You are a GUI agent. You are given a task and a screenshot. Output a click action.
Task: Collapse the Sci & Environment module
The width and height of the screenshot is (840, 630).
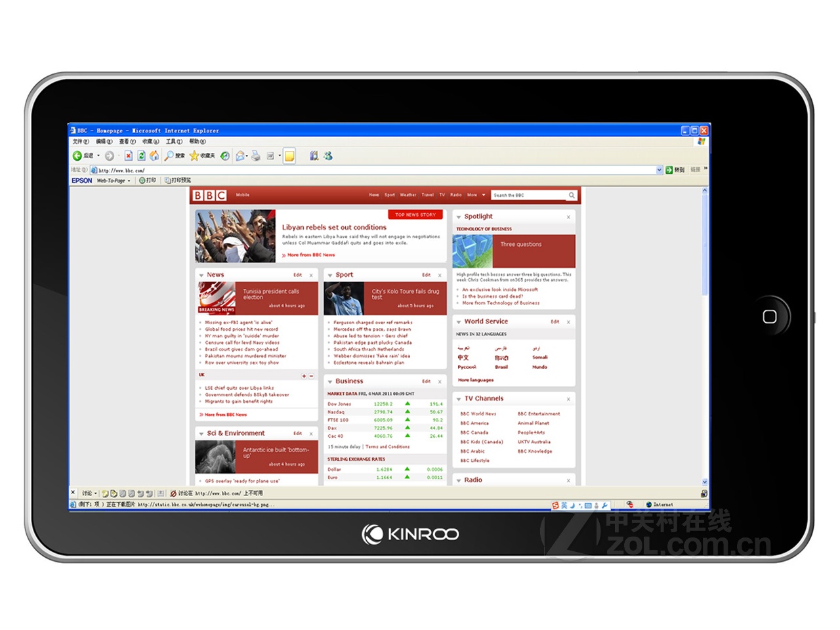(201, 434)
